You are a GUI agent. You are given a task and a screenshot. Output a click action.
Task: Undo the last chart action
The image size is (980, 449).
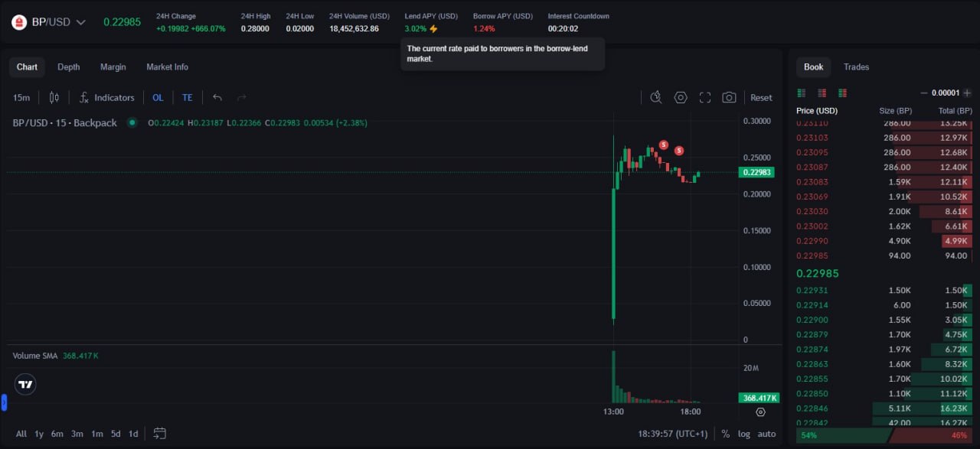pos(217,98)
